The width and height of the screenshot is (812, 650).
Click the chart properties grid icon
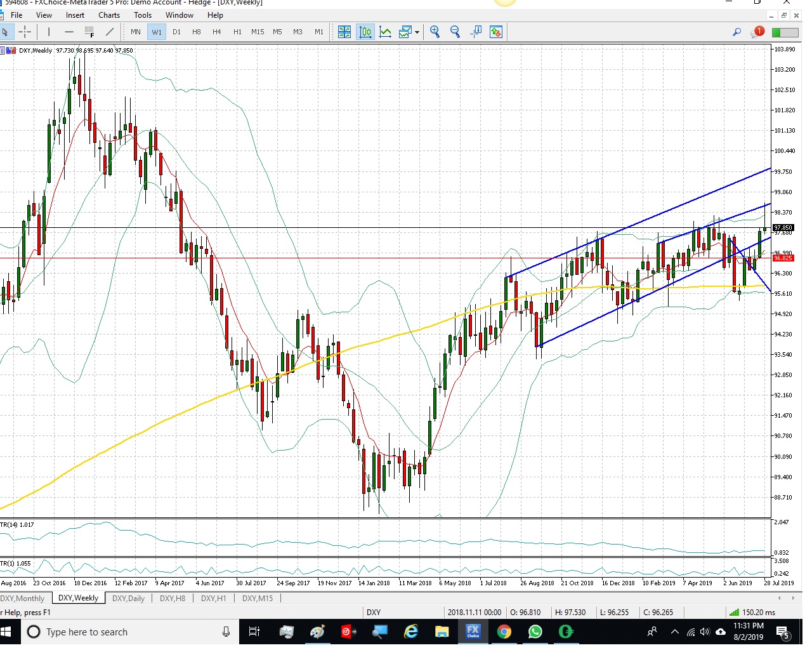coord(476,32)
